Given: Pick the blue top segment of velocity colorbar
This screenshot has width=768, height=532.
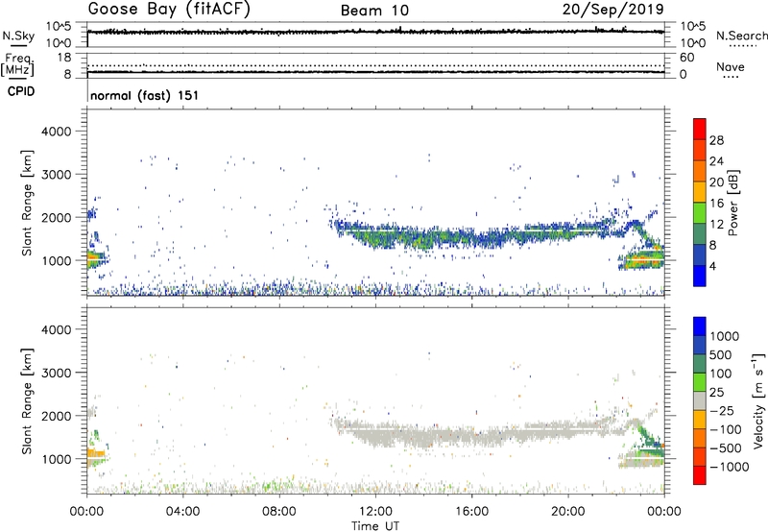Looking at the screenshot, I should click(700, 326).
